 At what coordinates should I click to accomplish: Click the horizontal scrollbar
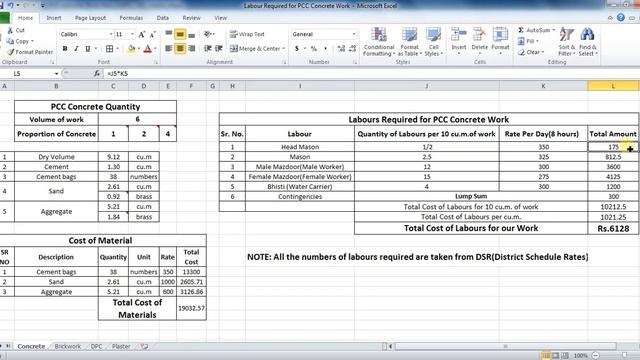[x=505, y=346]
